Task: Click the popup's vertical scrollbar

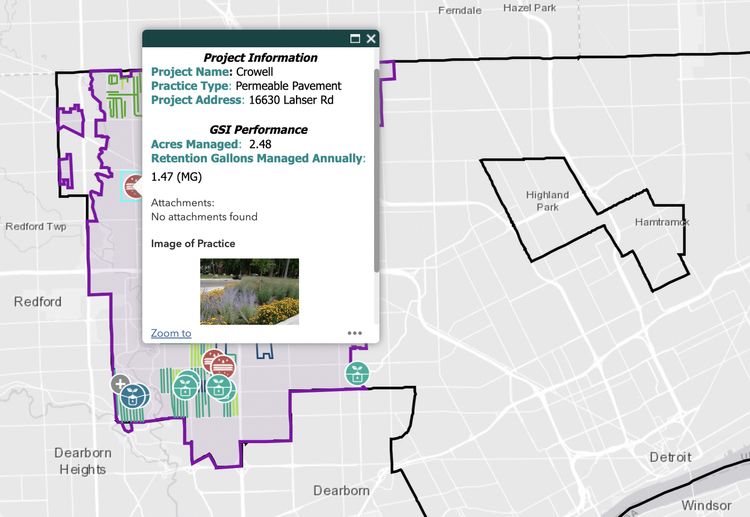Action: [x=376, y=170]
